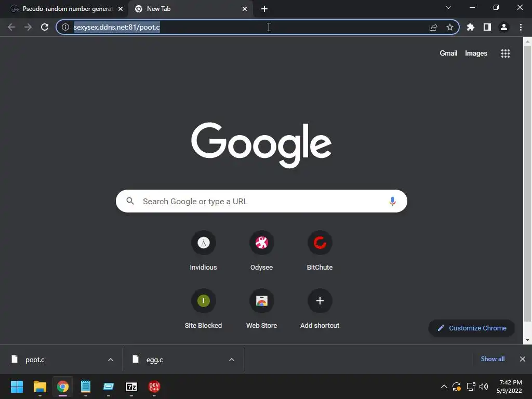Open the tab search dropdown arrow
The height and width of the screenshot is (399, 532).
pos(448,7)
